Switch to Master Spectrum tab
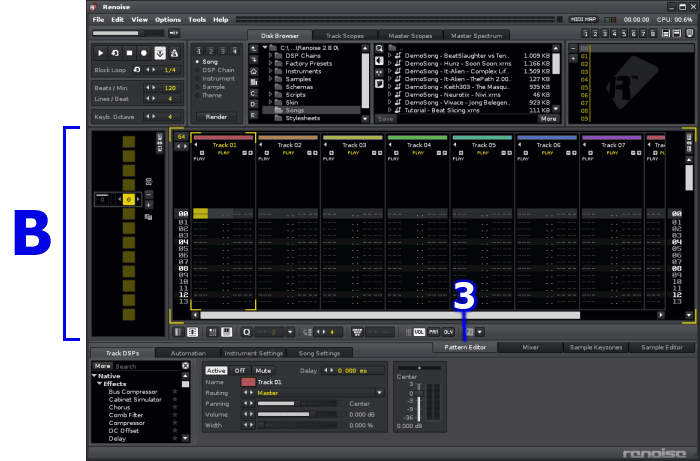Image resolution: width=700 pixels, height=461 pixels. (x=476, y=36)
